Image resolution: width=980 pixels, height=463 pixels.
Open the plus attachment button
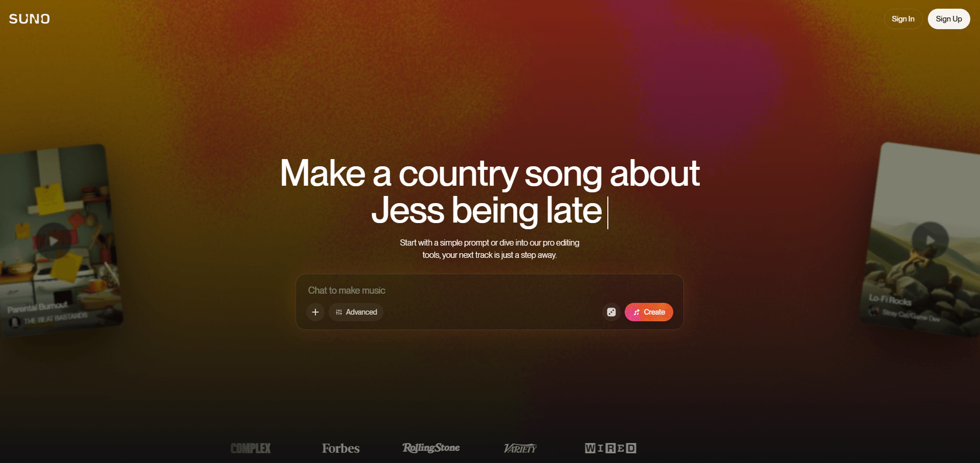[315, 312]
